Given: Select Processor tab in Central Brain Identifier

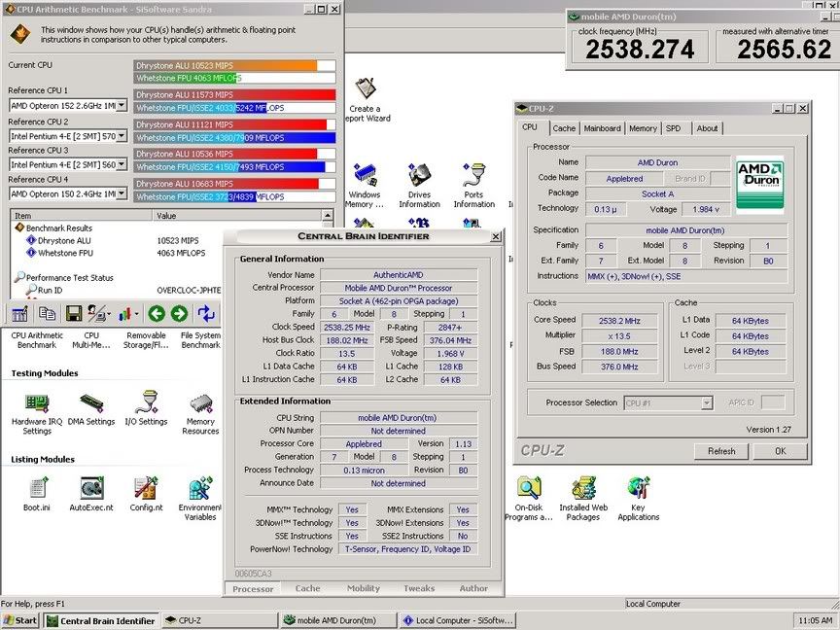Looking at the screenshot, I should (x=253, y=589).
